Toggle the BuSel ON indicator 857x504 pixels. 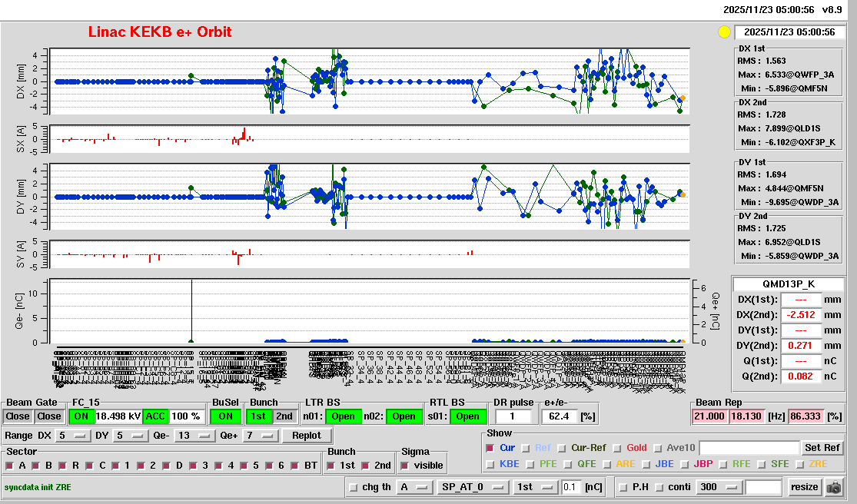click(224, 416)
